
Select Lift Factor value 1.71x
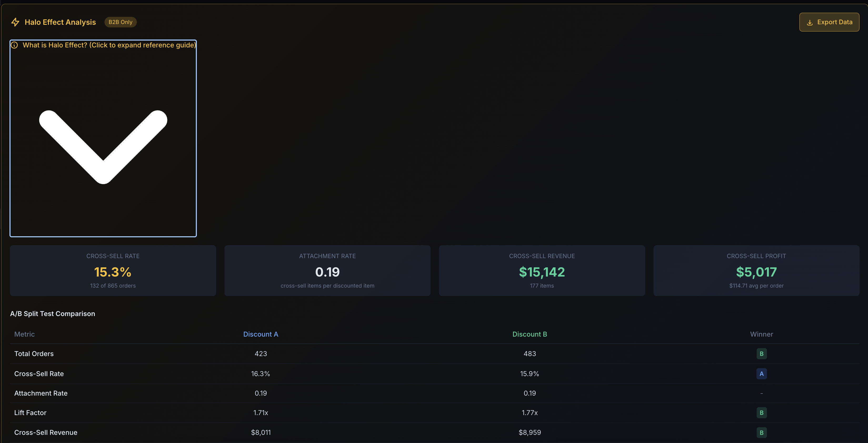[x=261, y=413]
